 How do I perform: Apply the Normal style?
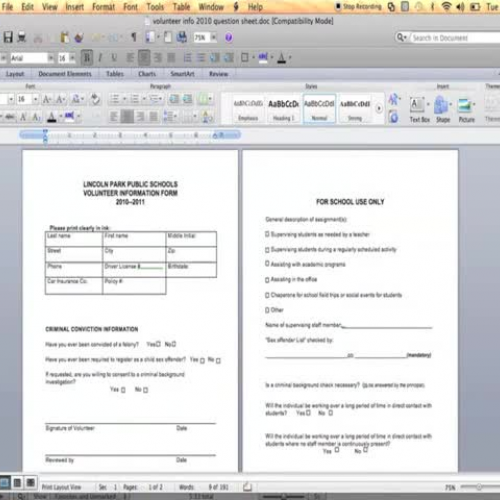point(319,109)
